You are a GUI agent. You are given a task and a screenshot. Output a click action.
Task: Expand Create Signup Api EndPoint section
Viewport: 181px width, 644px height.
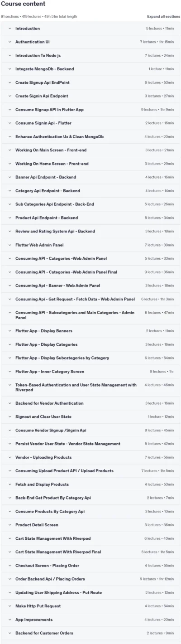90,82
